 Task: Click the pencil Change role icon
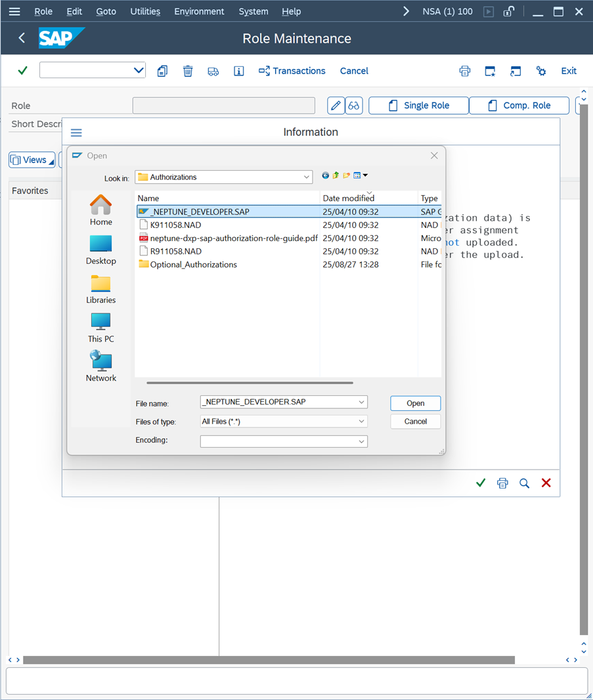pyautogui.click(x=336, y=106)
